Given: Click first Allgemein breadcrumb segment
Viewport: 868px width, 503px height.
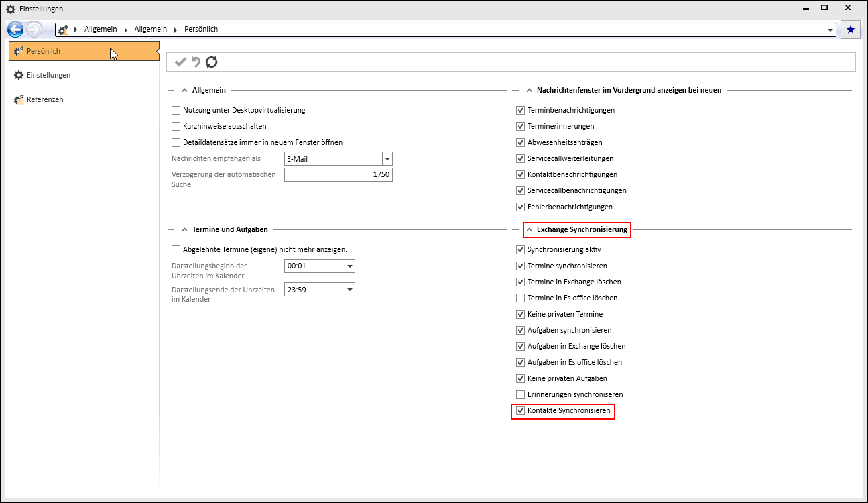Looking at the screenshot, I should click(101, 30).
